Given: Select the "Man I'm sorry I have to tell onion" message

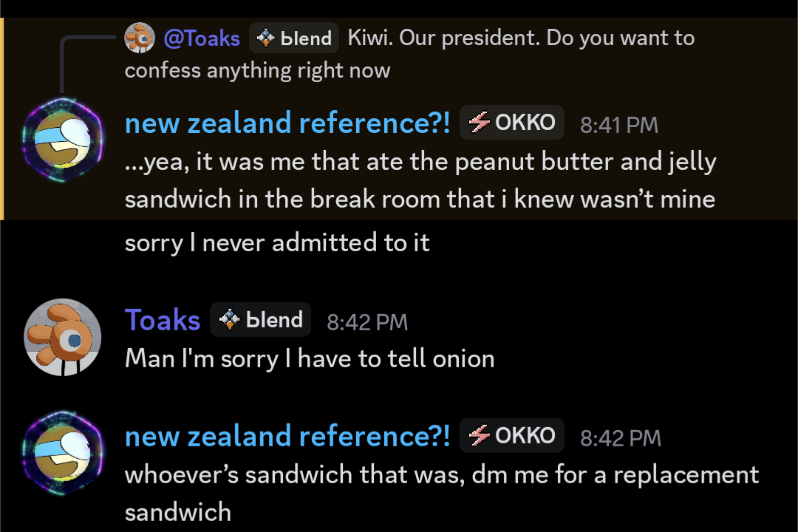Looking at the screenshot, I should click(x=310, y=358).
